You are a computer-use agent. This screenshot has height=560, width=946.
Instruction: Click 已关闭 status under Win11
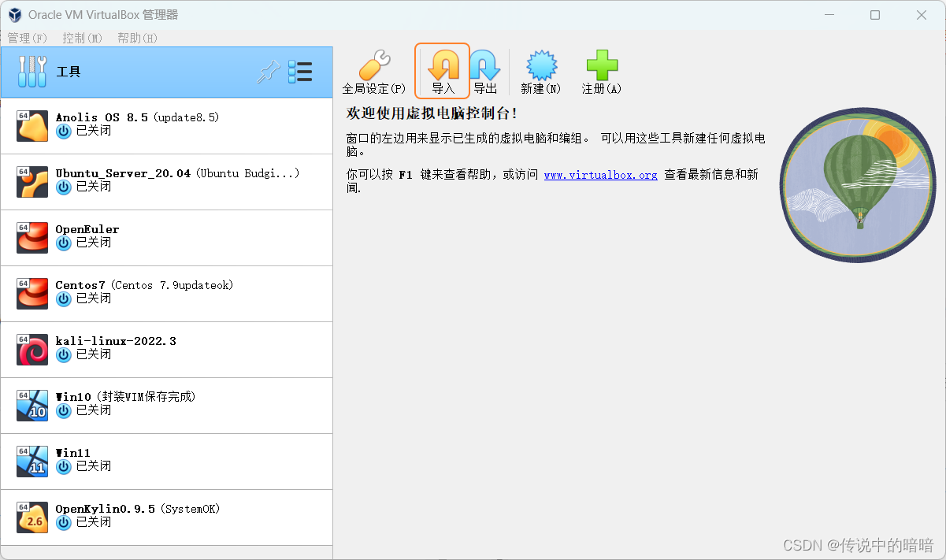(x=94, y=466)
